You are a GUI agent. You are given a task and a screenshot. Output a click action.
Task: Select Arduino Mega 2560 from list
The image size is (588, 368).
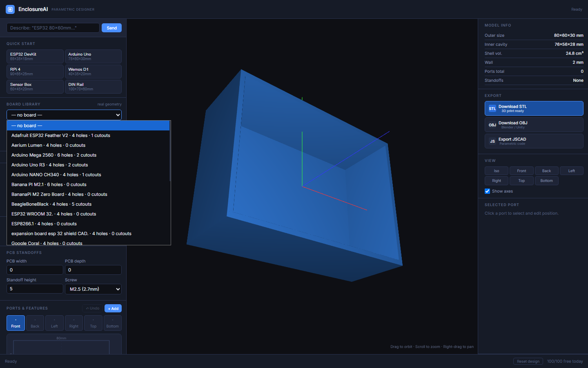88,155
